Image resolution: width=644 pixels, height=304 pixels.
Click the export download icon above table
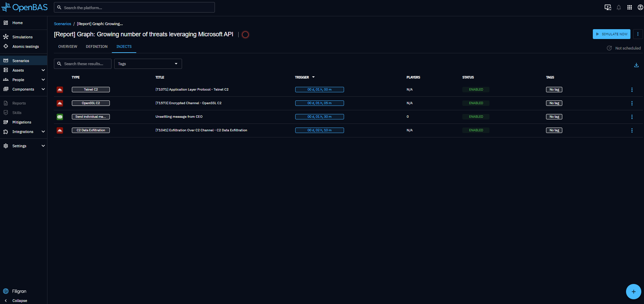pyautogui.click(x=636, y=65)
